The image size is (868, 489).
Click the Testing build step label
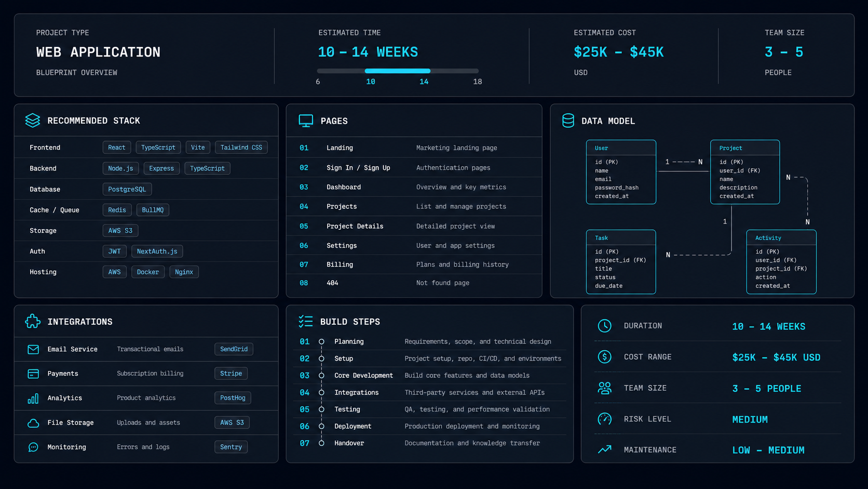tap(347, 409)
